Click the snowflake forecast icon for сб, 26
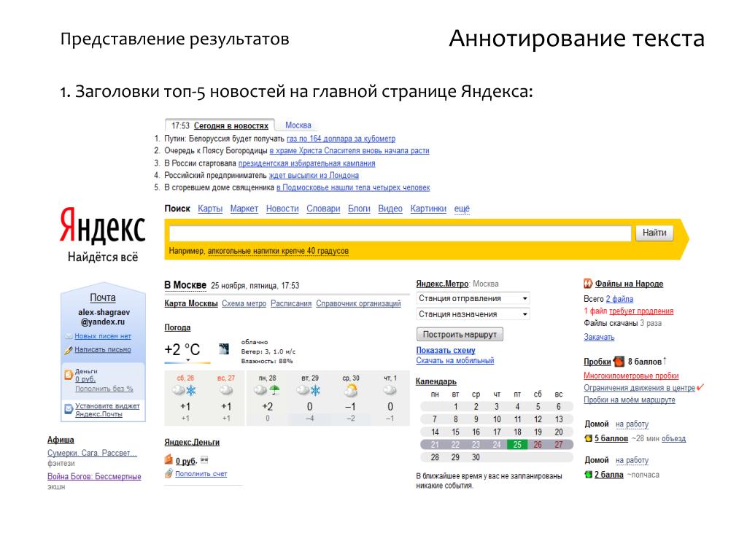The width and height of the screenshot is (747, 560). 191,391
